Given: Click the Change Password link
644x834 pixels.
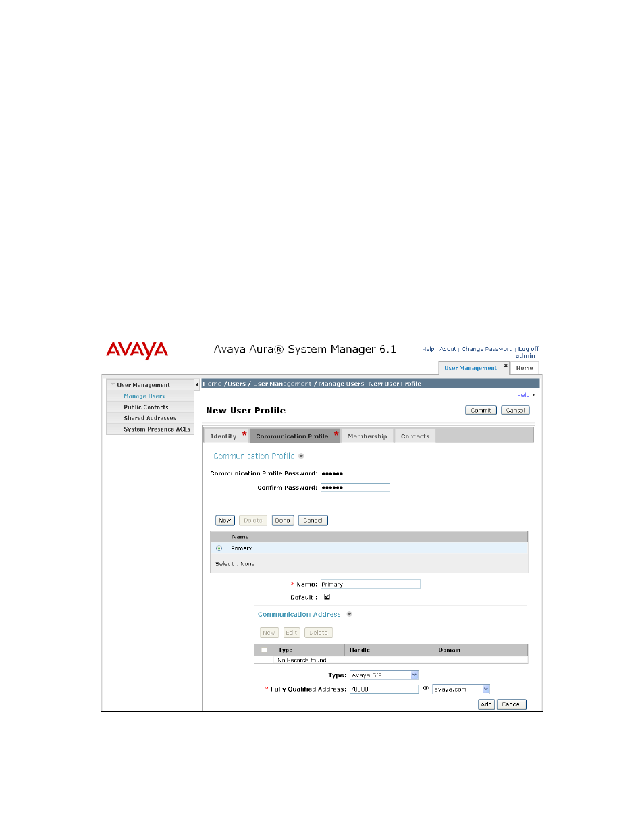Looking at the screenshot, I should coord(487,349).
